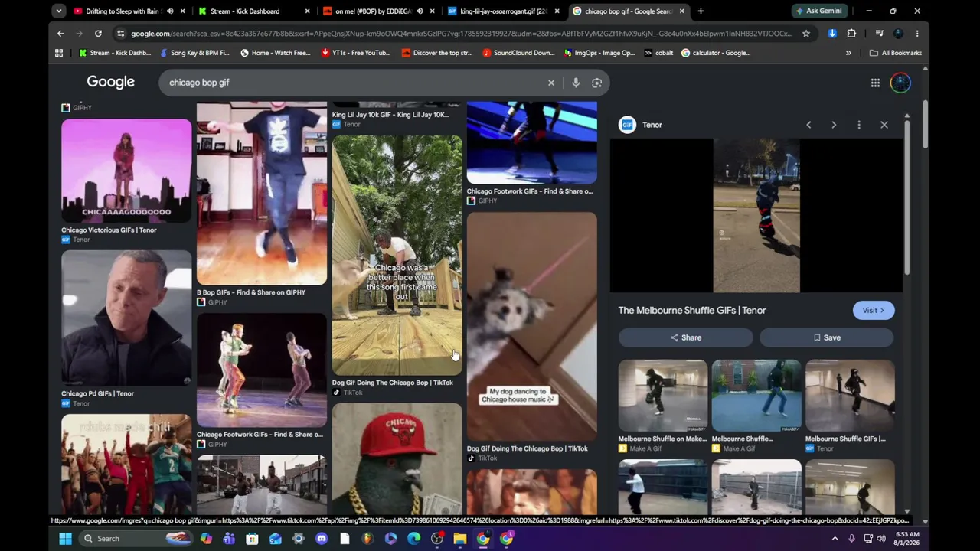980x551 pixels.
Task: Open the Home - Watch Free bookmark
Action: coord(276,53)
